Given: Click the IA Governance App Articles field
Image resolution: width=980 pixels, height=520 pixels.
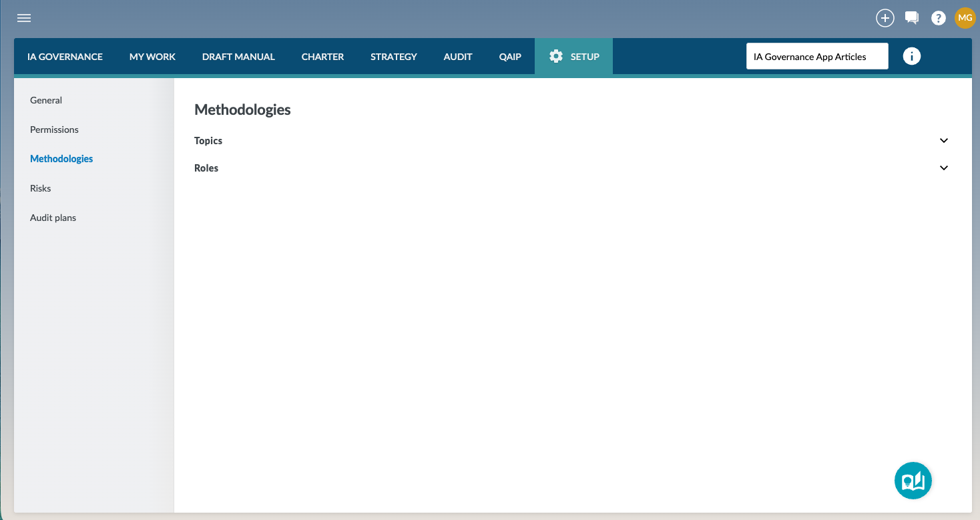Looking at the screenshot, I should (816, 57).
